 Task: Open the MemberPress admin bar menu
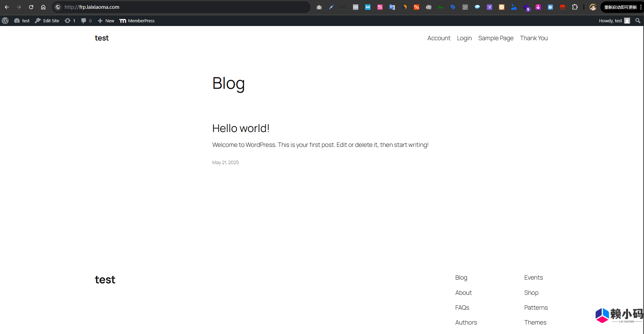pos(137,21)
